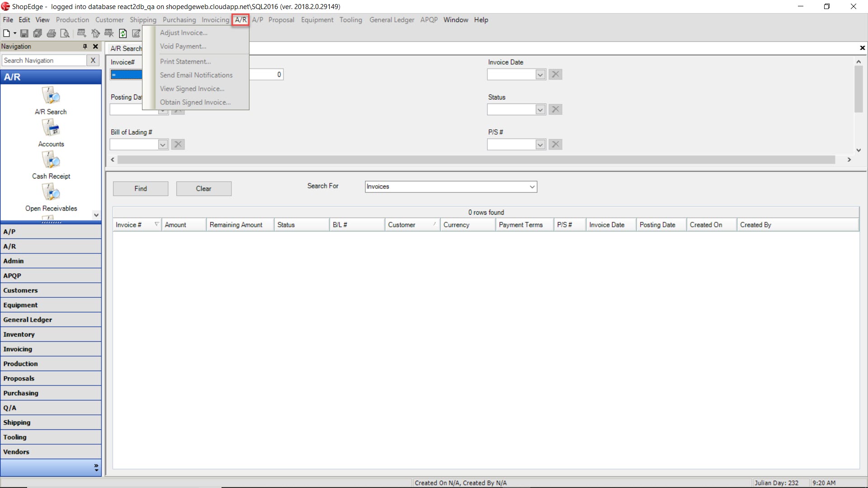Viewport: 868px width, 488px height.
Task: Choose Send Email Notifications
Action: click(196, 75)
